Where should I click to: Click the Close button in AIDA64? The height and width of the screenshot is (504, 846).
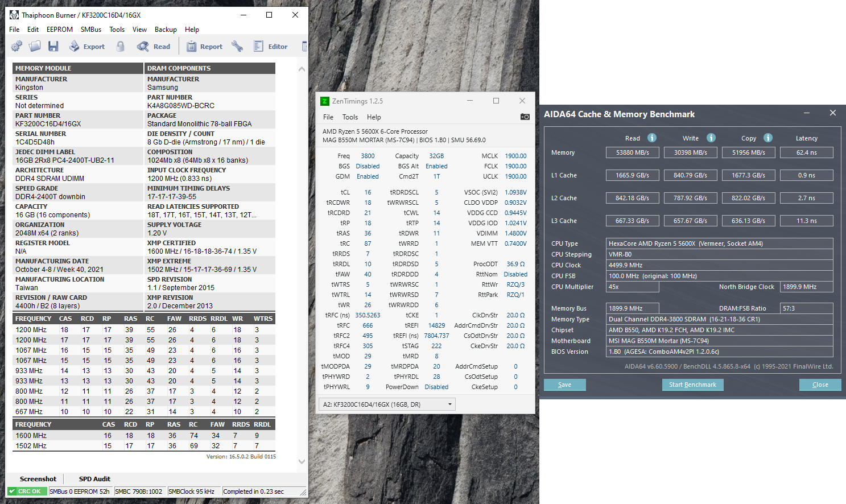coord(820,385)
